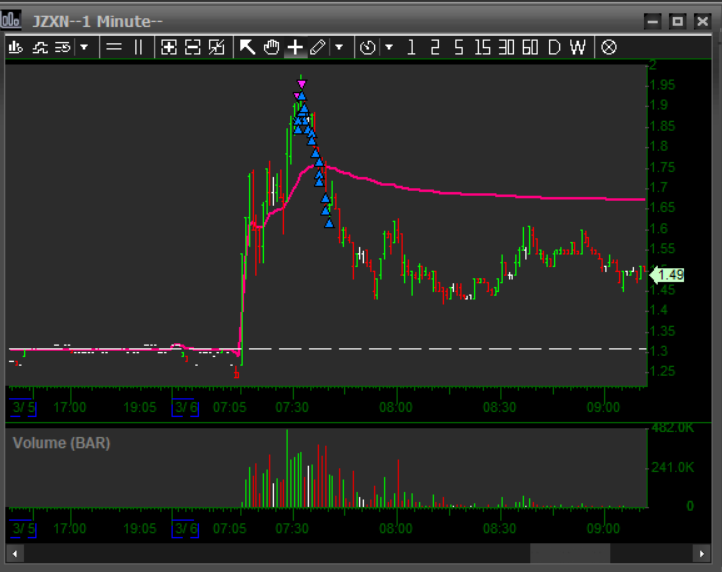Click the 1.95 price axis label
Screen dimensions: 722x572
(x=662, y=85)
